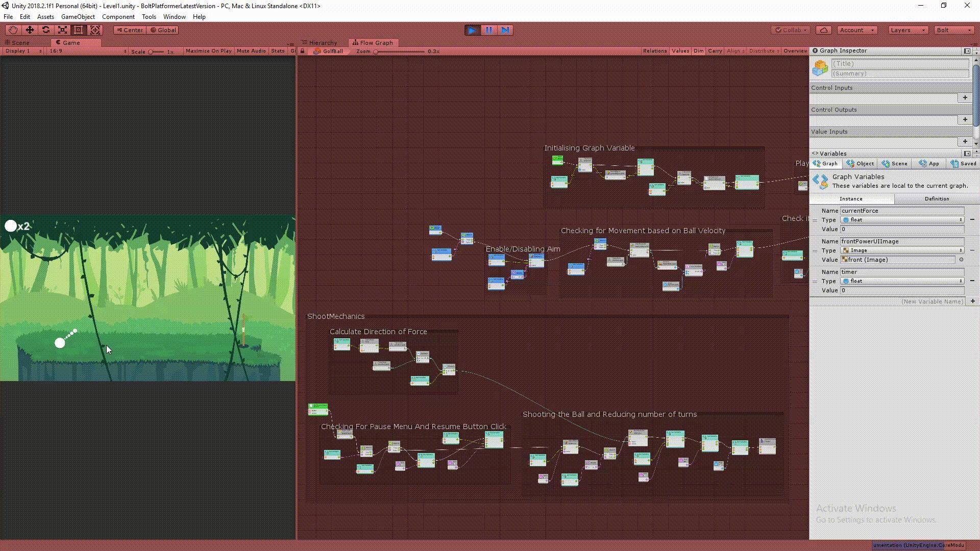Image resolution: width=980 pixels, height=551 pixels.
Task: Click the Global handle button
Action: pos(163,30)
